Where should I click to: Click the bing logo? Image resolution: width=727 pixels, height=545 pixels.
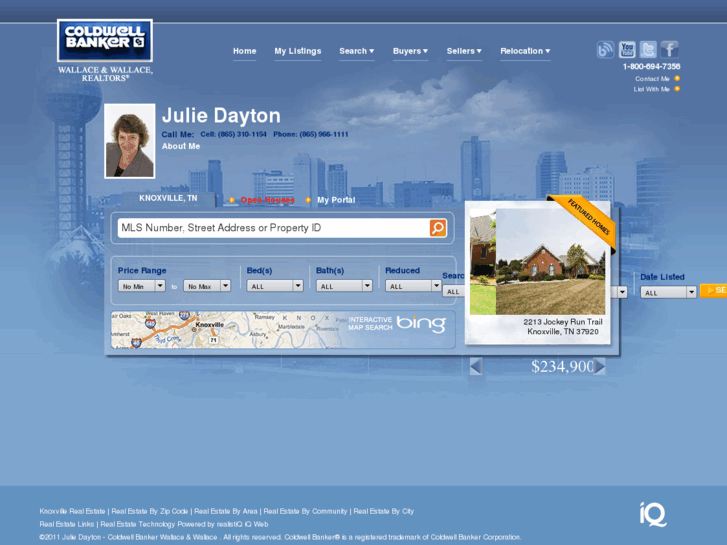point(421,323)
